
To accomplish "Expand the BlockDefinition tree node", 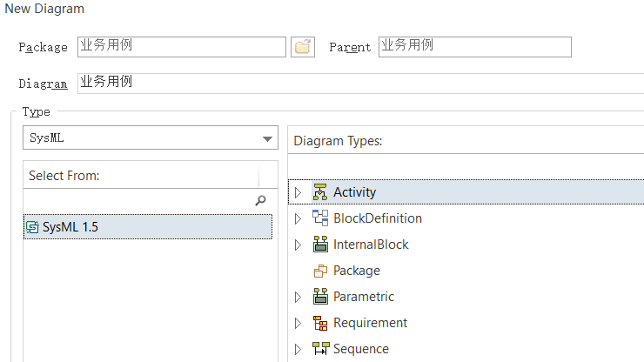I will (299, 218).
